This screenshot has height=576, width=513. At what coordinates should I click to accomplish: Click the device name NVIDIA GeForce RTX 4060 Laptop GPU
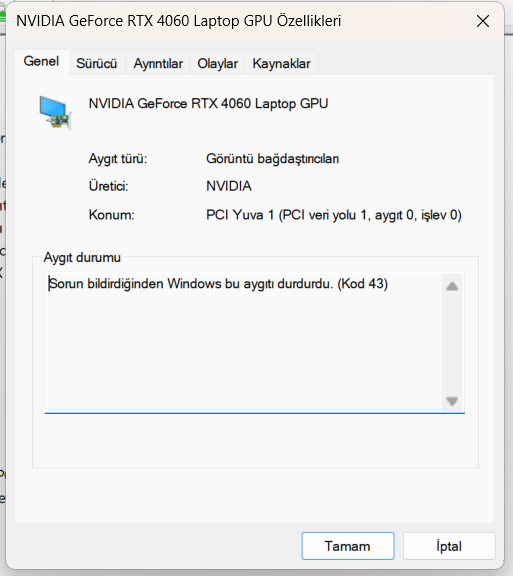[208, 104]
